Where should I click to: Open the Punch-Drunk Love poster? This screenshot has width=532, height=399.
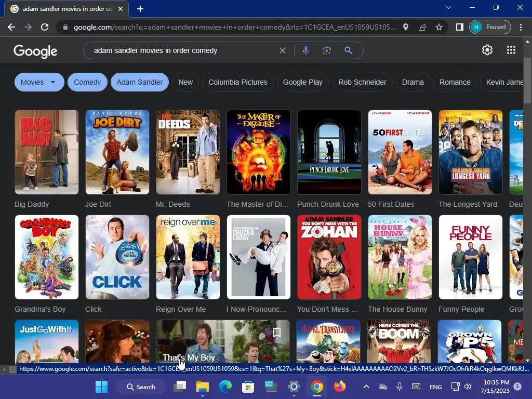[x=329, y=152]
